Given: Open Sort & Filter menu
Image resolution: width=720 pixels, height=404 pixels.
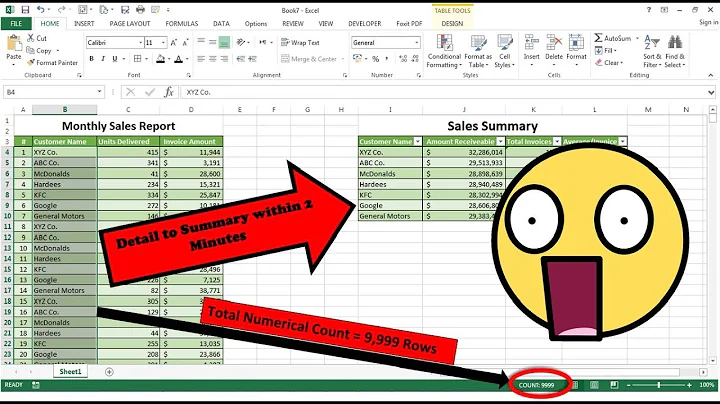Looking at the screenshot, I should [652, 51].
